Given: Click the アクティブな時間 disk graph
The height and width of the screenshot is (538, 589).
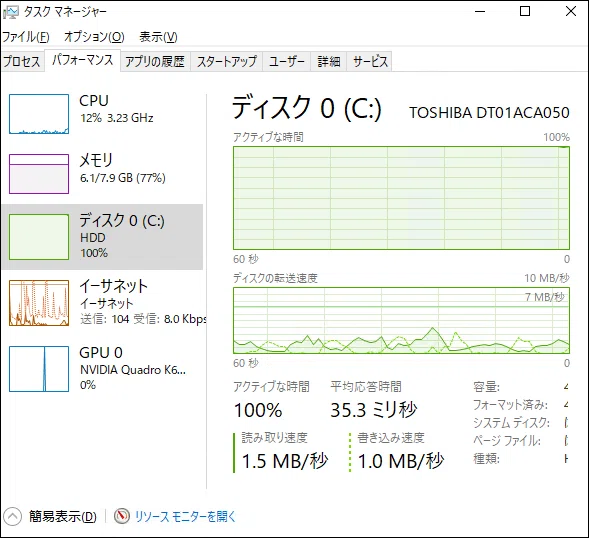Looking at the screenshot, I should pos(401,198).
